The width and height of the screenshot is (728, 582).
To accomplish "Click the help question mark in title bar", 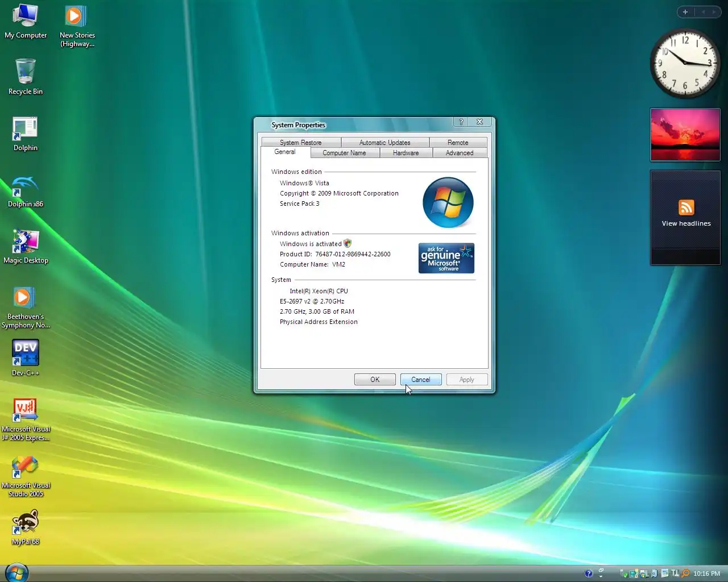I will tap(461, 122).
